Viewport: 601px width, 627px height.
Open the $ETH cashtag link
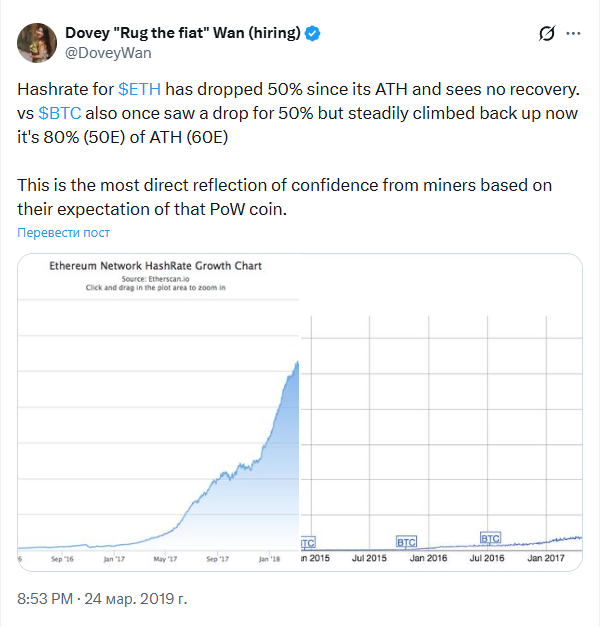139,89
